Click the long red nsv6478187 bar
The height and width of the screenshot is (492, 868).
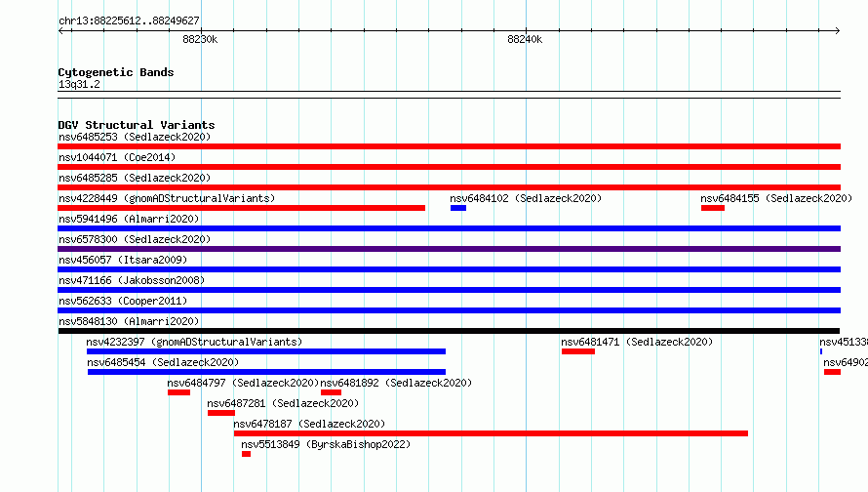(x=491, y=433)
